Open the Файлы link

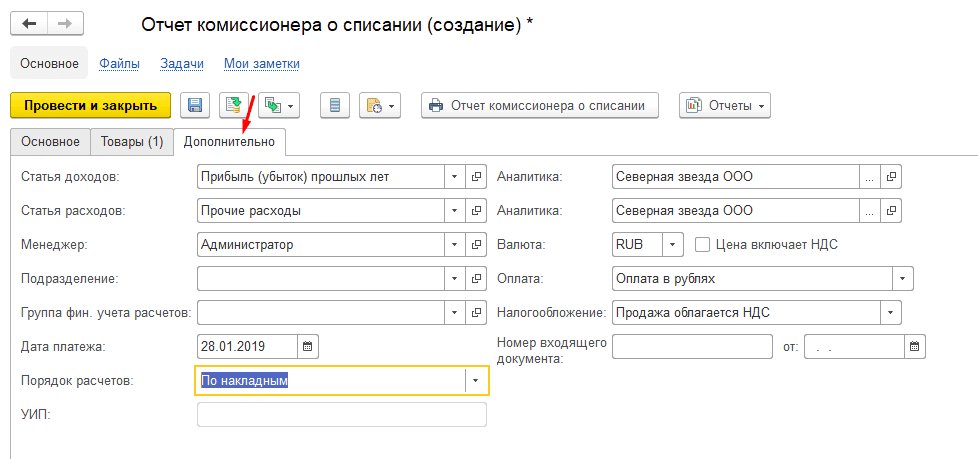119,64
